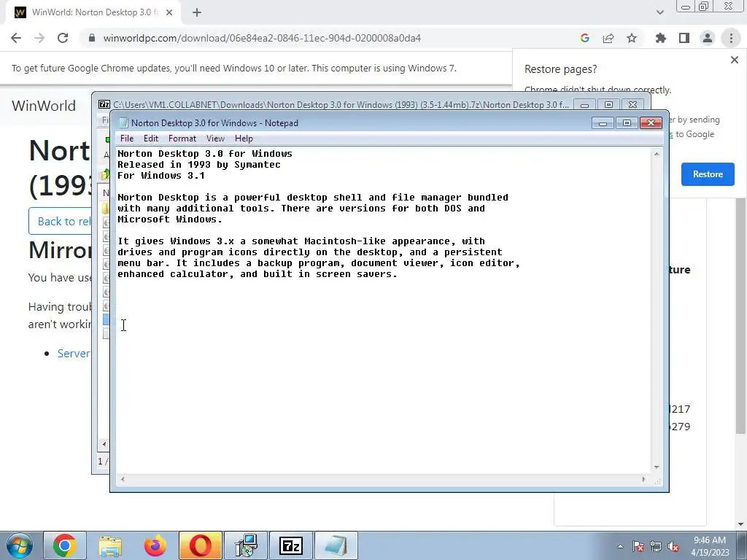Launch Firefox from the taskbar
Image resolution: width=747 pixels, height=560 pixels.
point(155,545)
